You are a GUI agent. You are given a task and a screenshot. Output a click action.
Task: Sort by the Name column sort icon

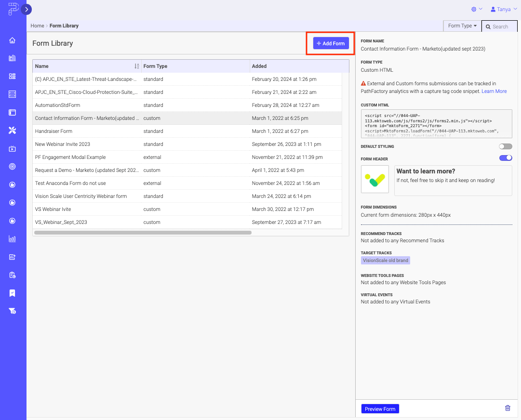[136, 66]
